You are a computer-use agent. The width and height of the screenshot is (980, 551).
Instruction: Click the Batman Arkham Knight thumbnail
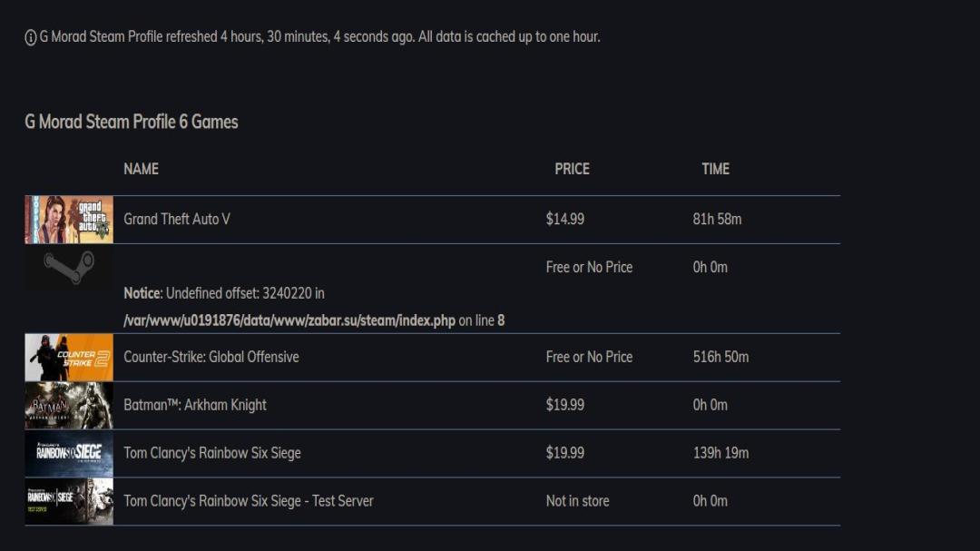[x=69, y=405]
